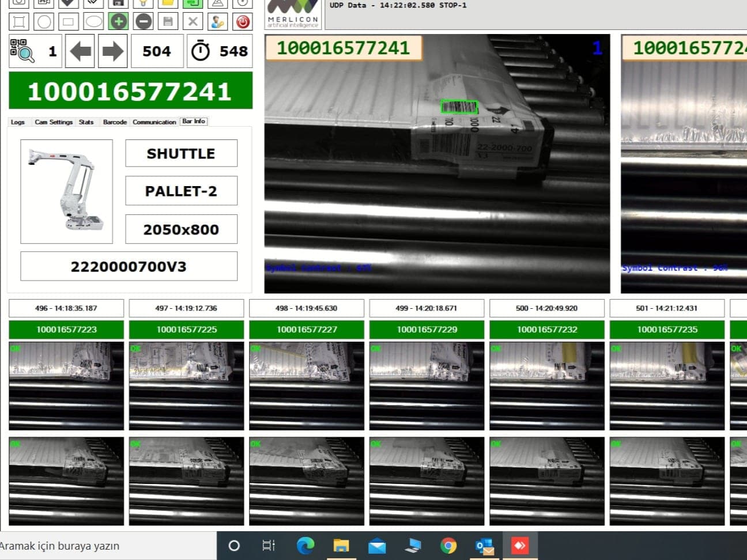The width and height of the screenshot is (747, 560).
Task: Open Microsoft Edge from the taskbar
Action: pos(305,546)
